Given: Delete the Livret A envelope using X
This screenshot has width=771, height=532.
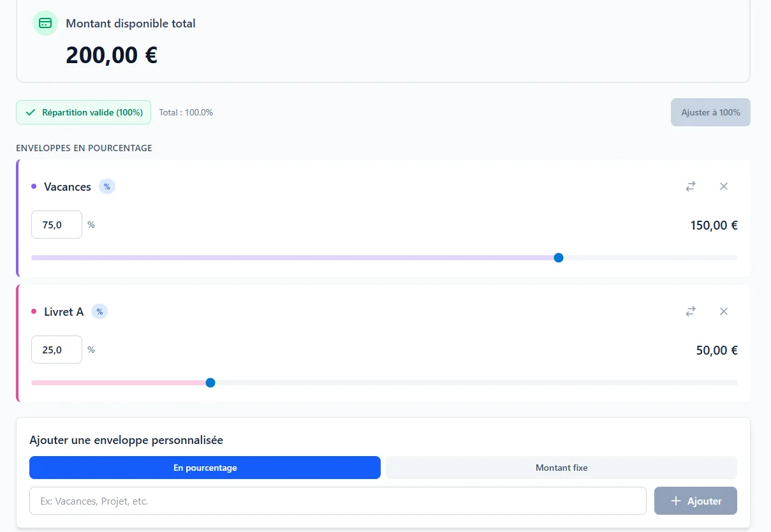Looking at the screenshot, I should [x=724, y=311].
